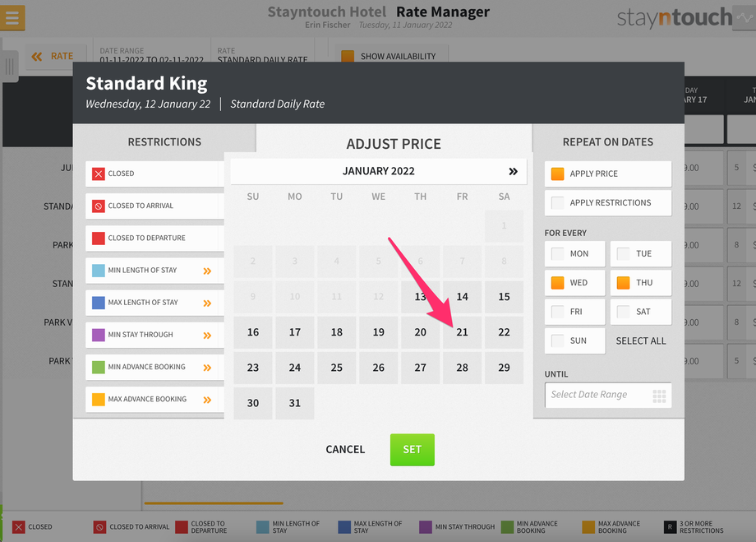Viewport: 756px width, 542px height.
Task: Click the Closed to Arrival legend icon
Action: click(99, 527)
